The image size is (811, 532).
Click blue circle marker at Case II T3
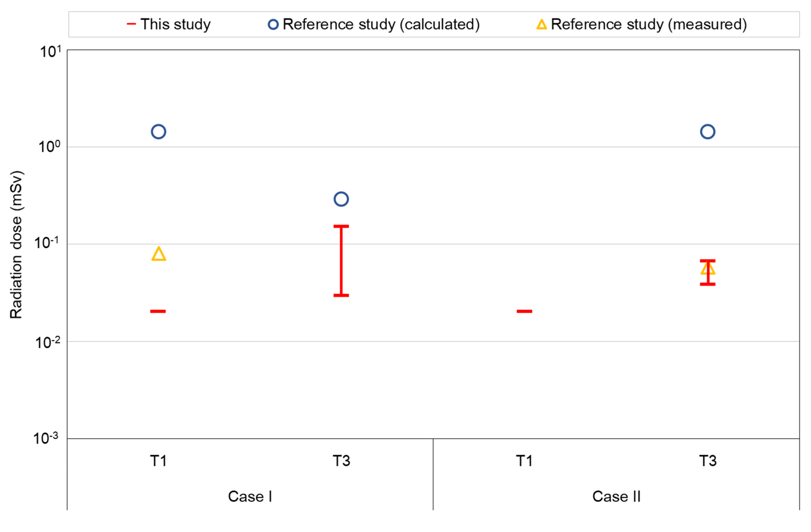(x=707, y=132)
